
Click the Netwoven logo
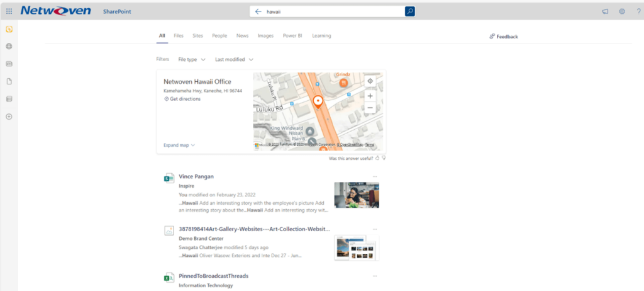point(56,11)
